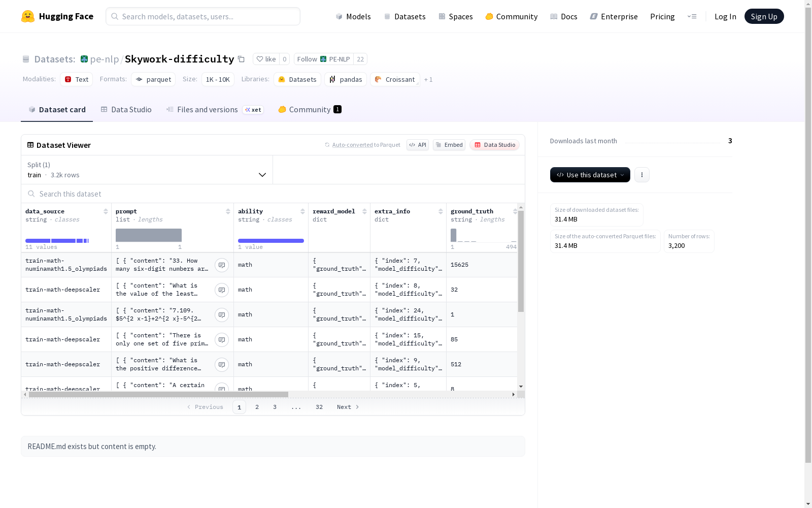Viewport: 812px width, 508px height.
Task: Open chat view for "What is the positive difference" prompt
Action: point(222,365)
